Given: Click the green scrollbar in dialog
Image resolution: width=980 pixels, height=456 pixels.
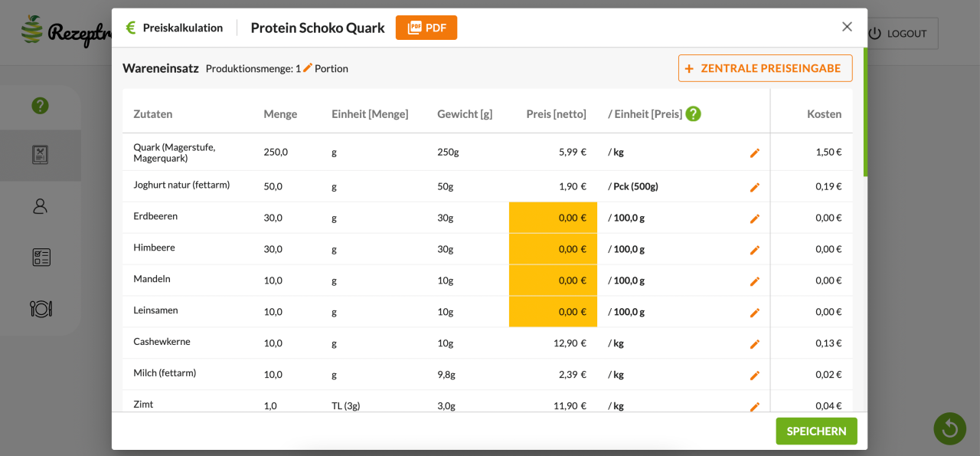Looking at the screenshot, I should pos(865,113).
